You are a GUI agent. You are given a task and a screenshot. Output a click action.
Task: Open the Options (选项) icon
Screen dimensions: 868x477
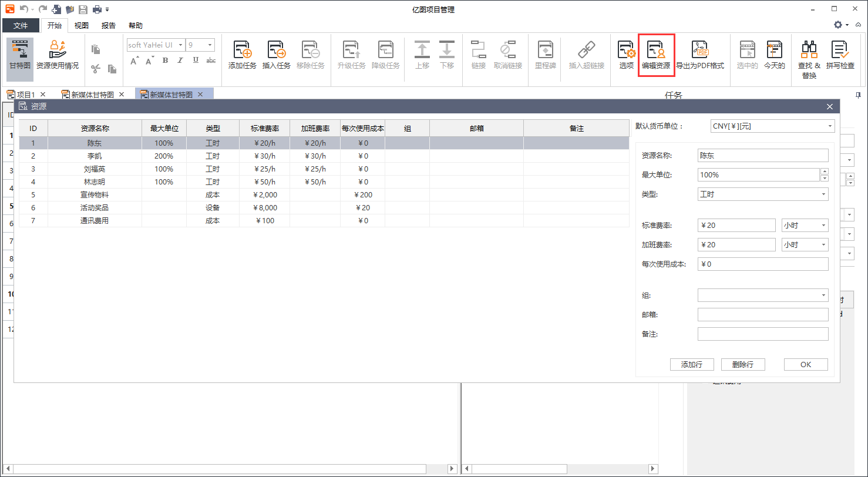(627, 55)
